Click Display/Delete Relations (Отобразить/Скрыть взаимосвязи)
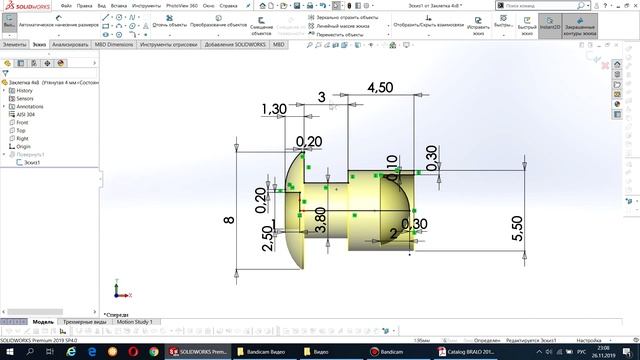640x360 pixels. [429, 21]
